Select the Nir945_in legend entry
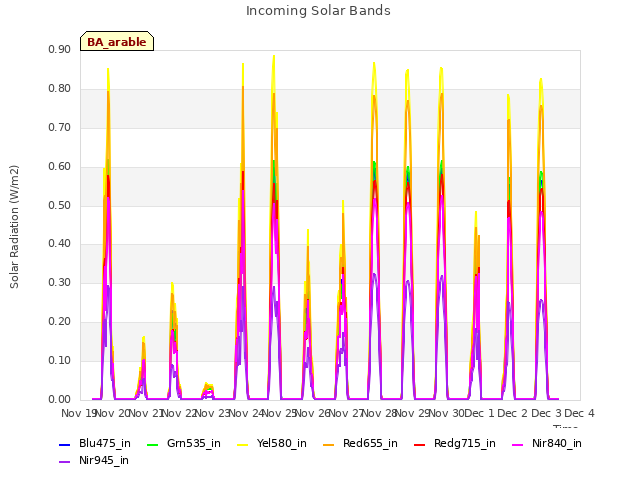The width and height of the screenshot is (640, 480). 94,460
